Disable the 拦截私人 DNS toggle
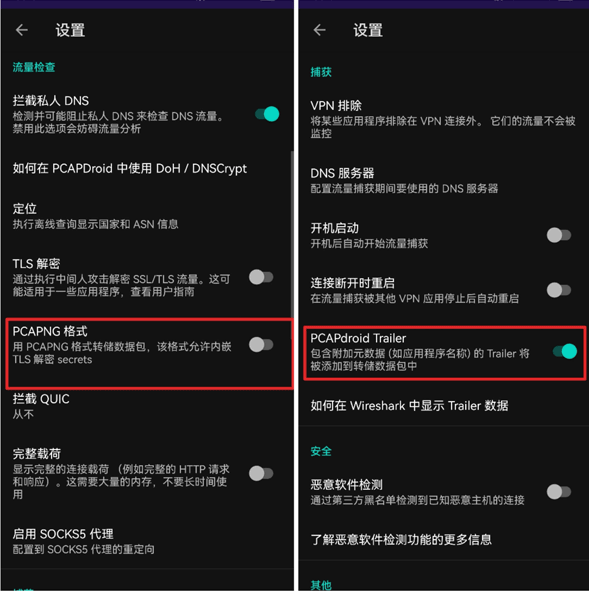 (267, 114)
